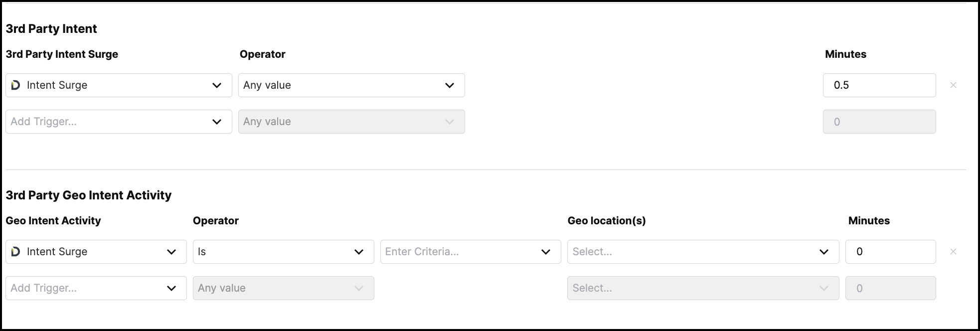
Task: Click the Intent Surge logo icon in 3rd Party Intent Surge
Action: (15, 85)
